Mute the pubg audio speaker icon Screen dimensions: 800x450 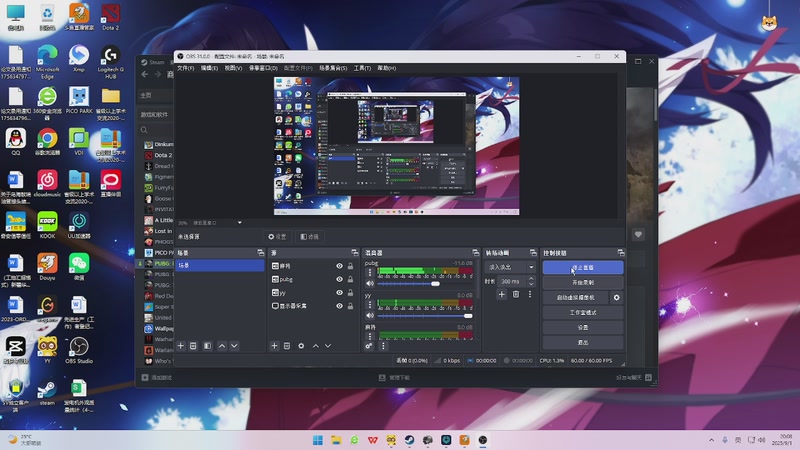tap(369, 283)
